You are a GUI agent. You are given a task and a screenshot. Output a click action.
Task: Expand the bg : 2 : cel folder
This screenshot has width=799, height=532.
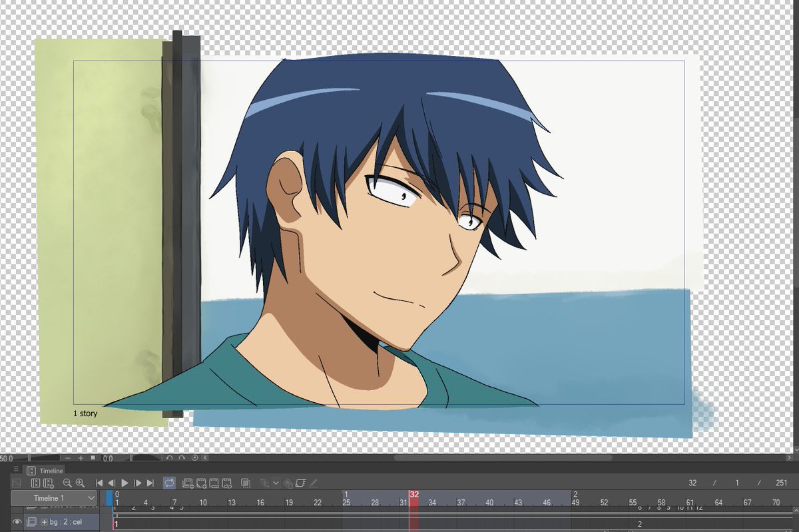pos(44,522)
